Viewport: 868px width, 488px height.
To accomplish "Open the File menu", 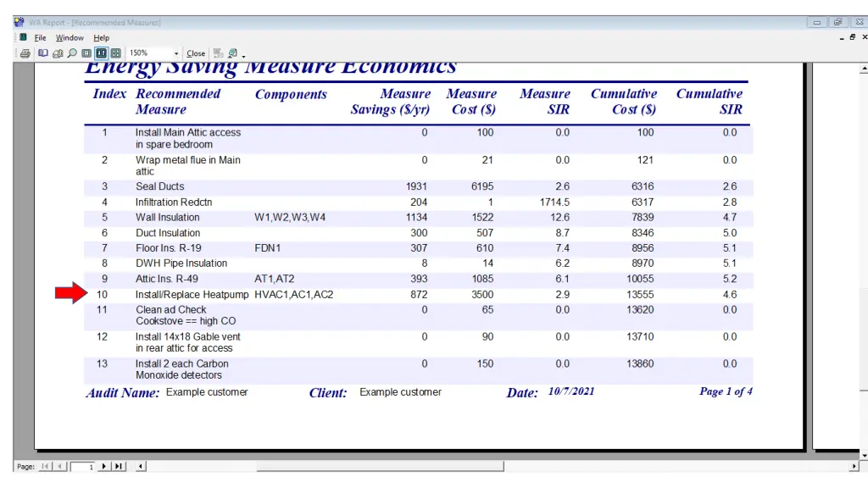I will click(40, 37).
